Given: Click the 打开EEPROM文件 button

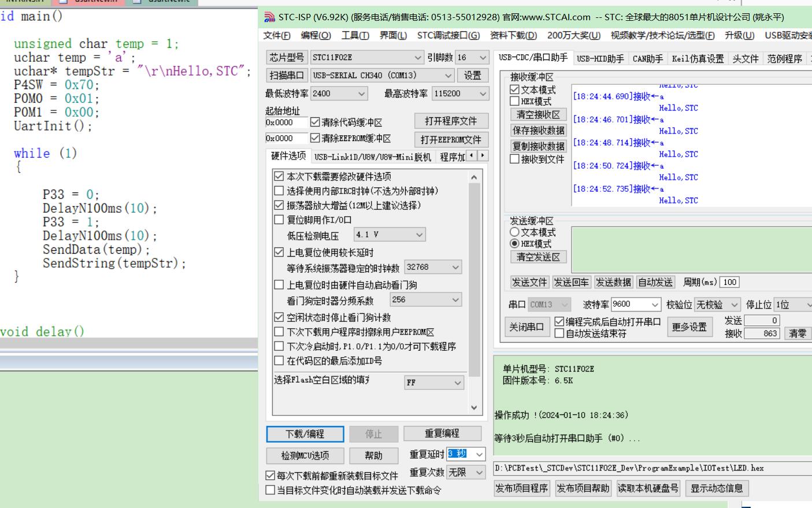Looking at the screenshot, I should click(x=451, y=139).
